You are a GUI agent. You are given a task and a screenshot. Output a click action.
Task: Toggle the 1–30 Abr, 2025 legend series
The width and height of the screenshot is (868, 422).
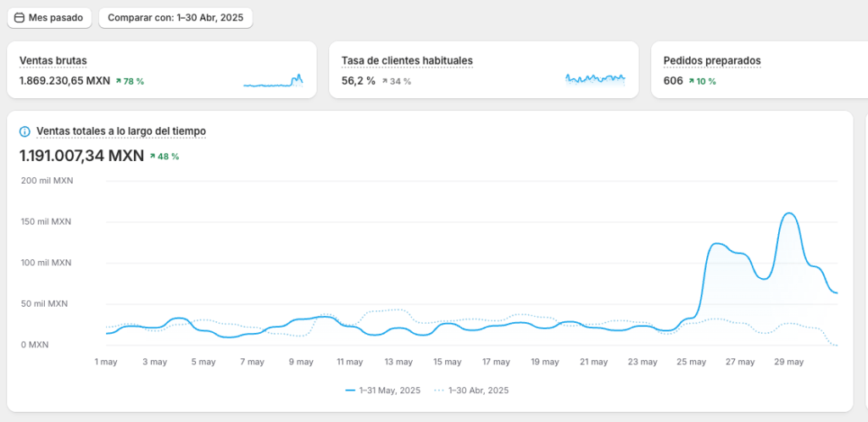point(471,391)
